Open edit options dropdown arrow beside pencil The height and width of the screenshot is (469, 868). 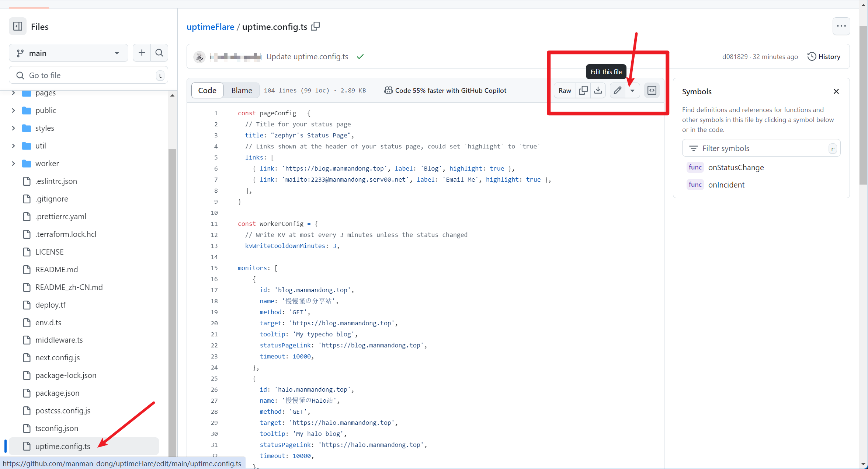[x=632, y=91]
